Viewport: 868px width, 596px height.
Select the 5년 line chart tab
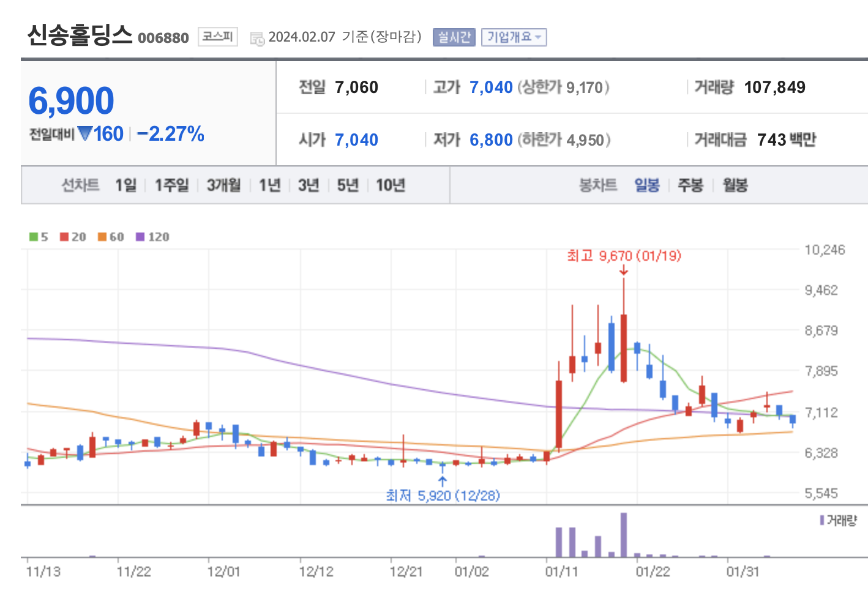click(x=348, y=185)
